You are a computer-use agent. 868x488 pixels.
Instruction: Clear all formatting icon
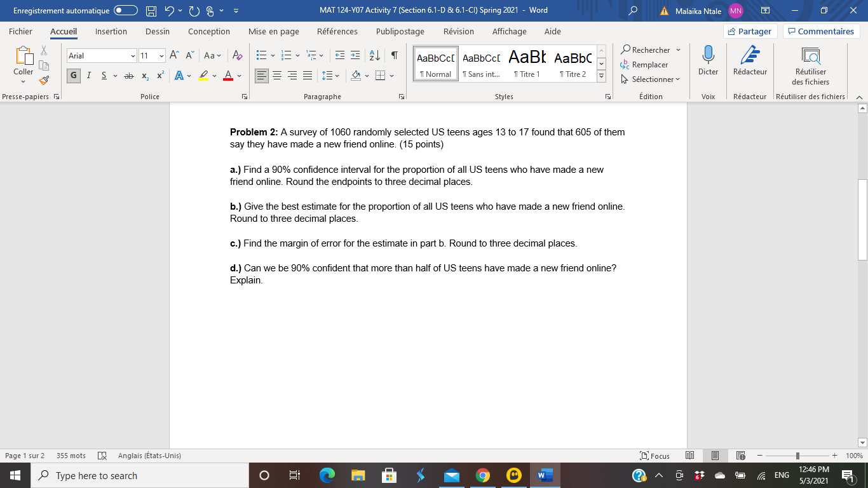237,56
